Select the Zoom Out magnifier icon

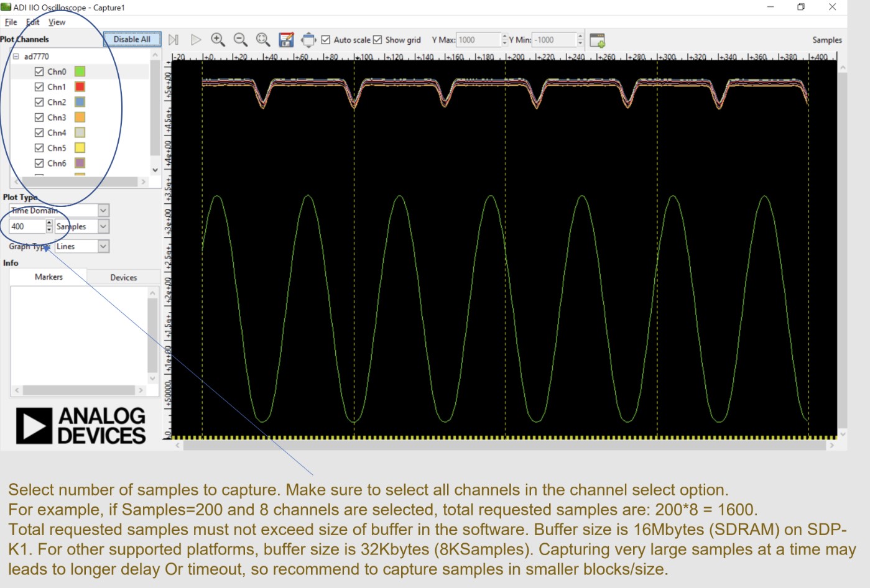241,39
